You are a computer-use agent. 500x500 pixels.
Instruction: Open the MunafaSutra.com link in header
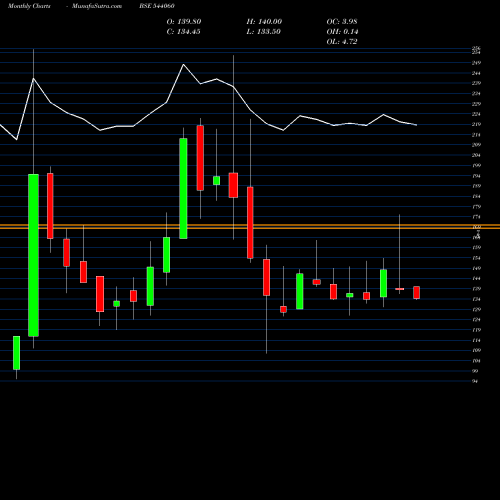97,6
